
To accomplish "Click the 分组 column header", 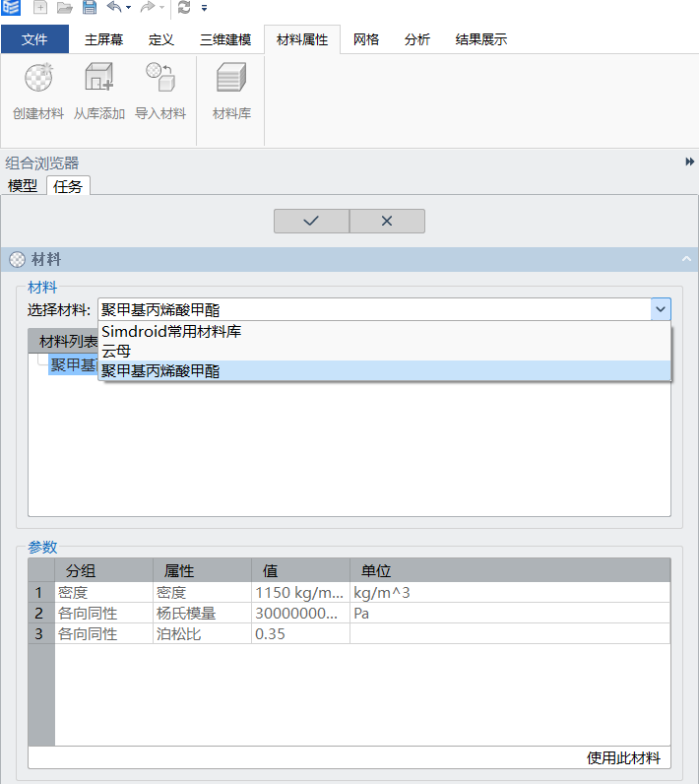I will coord(103,570).
